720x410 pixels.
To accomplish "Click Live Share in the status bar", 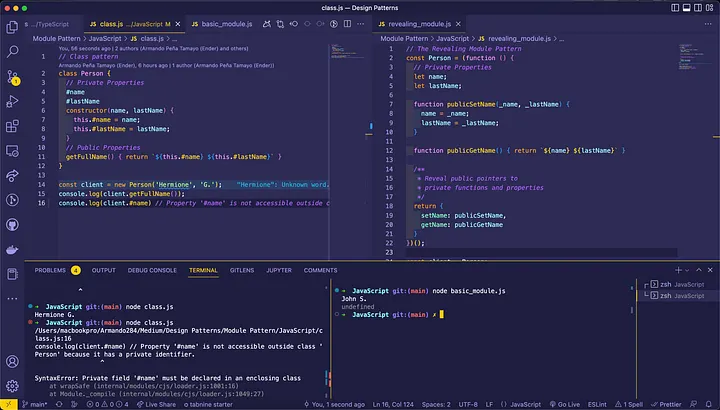I will click(x=156, y=404).
